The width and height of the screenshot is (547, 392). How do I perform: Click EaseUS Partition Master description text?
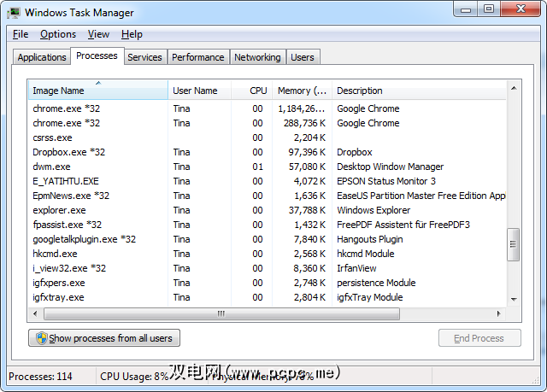click(x=421, y=196)
